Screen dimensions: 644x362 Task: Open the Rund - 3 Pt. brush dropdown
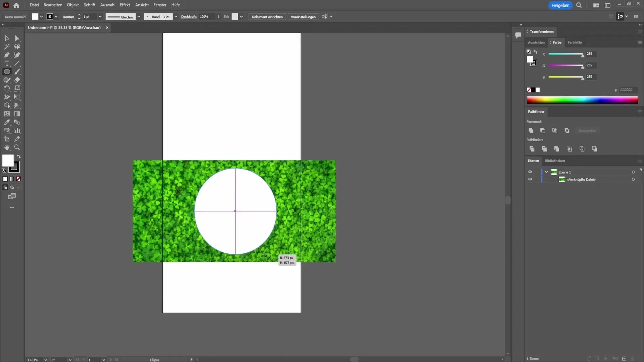tap(176, 17)
